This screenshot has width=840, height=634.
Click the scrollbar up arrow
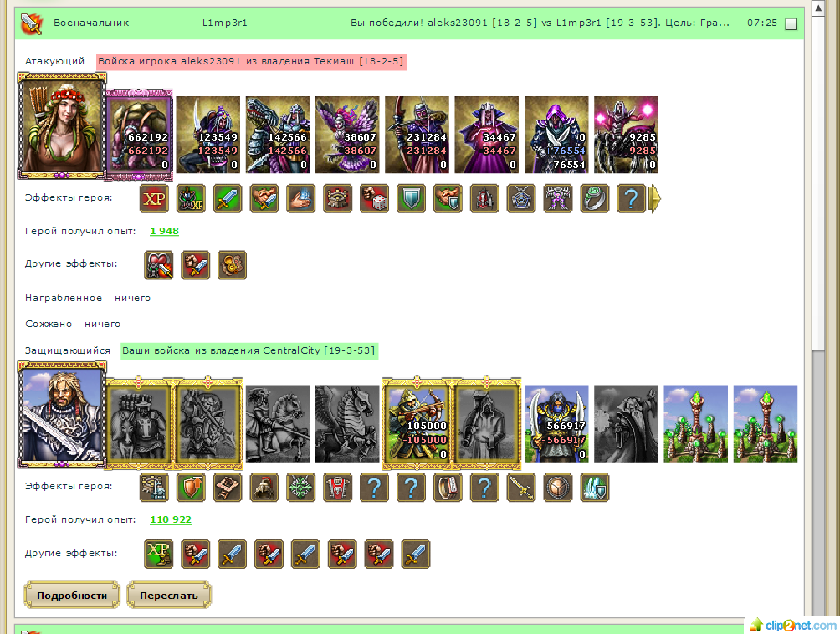point(818,8)
